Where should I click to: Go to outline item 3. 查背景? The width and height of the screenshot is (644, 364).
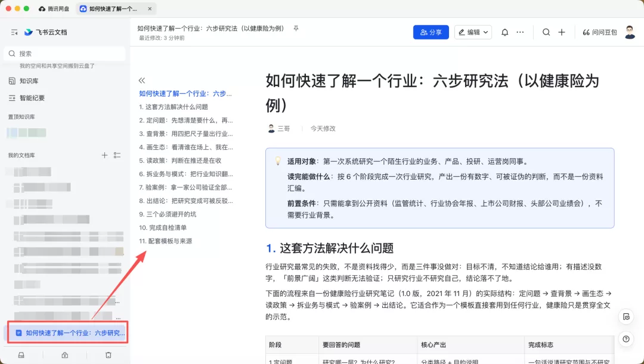(185, 134)
